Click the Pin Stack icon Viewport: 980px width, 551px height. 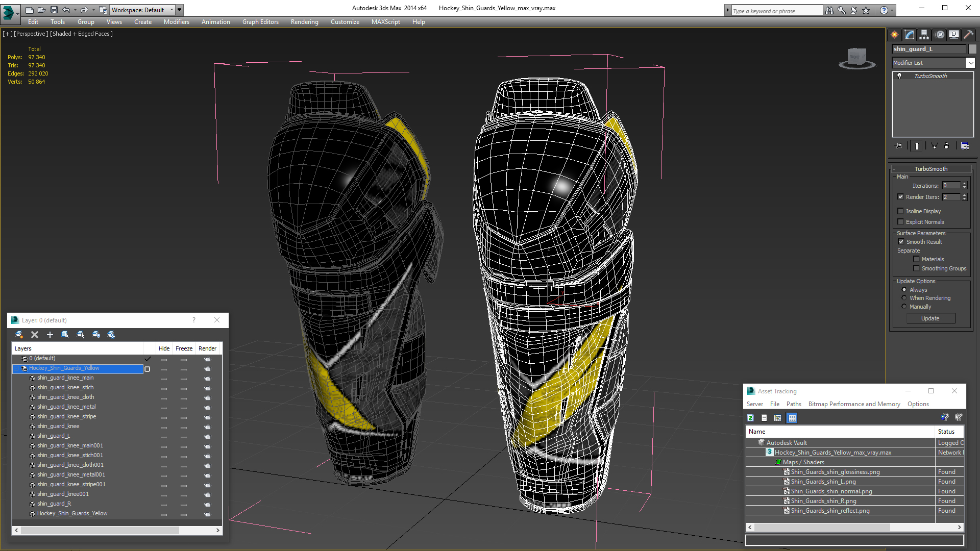899,146
